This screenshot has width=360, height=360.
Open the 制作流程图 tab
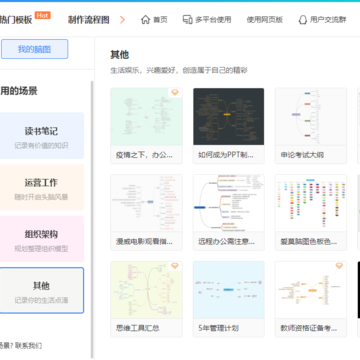(x=89, y=20)
